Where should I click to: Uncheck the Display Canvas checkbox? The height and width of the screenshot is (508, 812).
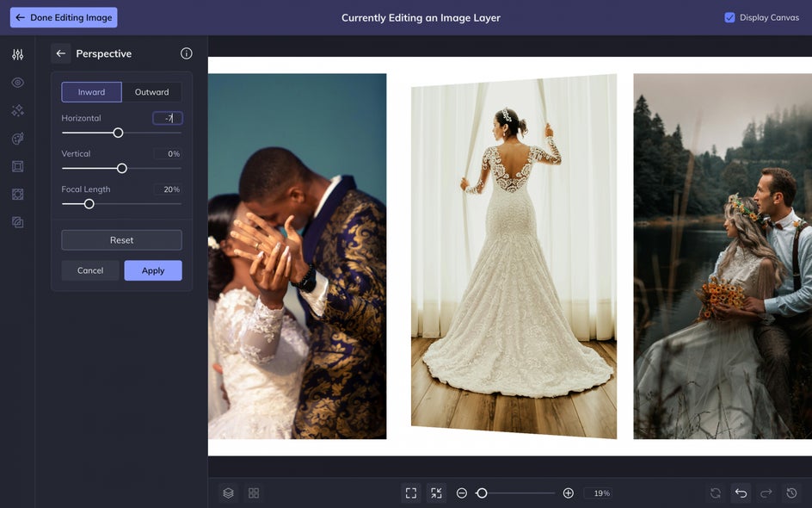(x=729, y=17)
